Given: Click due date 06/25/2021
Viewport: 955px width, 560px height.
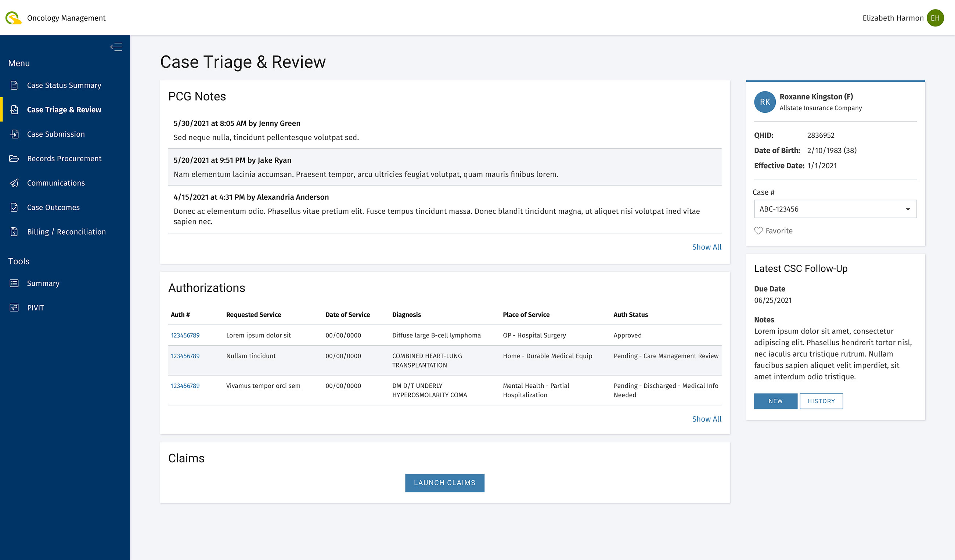Looking at the screenshot, I should 773,300.
